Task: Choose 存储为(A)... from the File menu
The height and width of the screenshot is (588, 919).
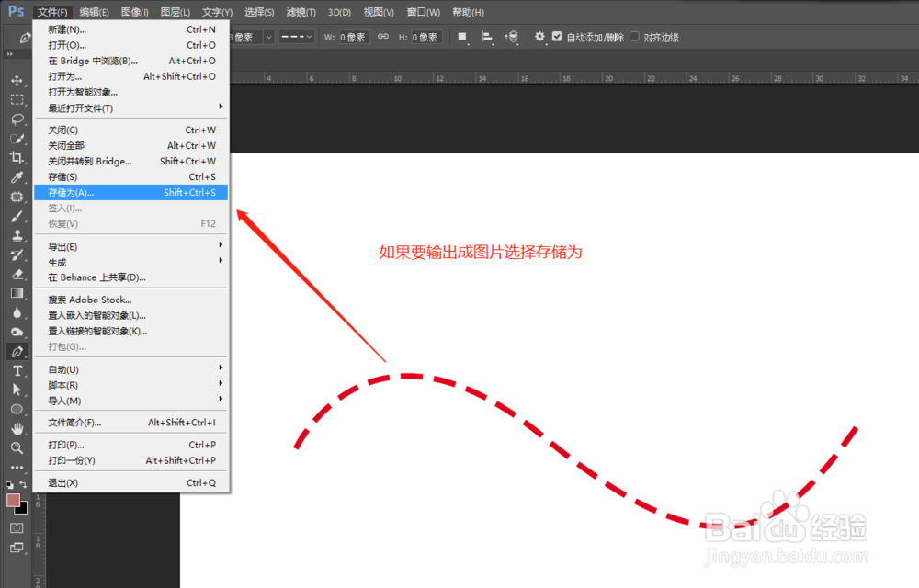Action: click(130, 192)
